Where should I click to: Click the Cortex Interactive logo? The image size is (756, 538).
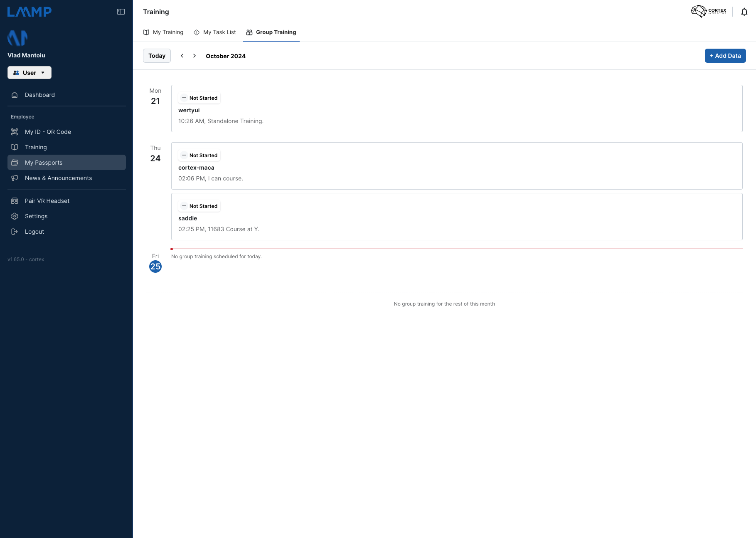point(709,11)
